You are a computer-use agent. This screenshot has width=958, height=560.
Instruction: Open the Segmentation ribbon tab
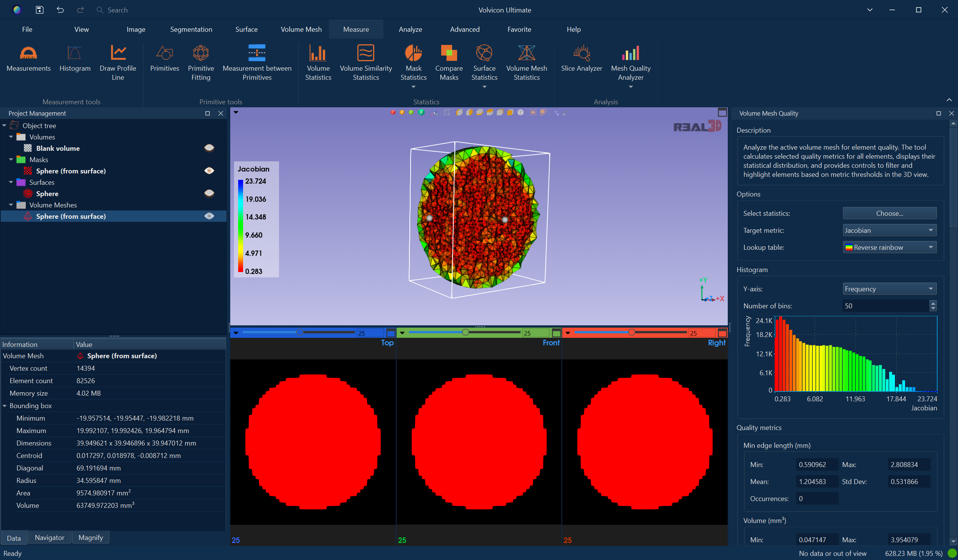pos(191,29)
